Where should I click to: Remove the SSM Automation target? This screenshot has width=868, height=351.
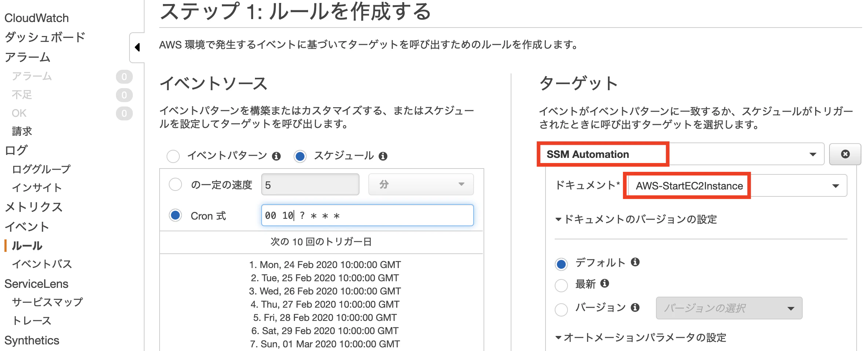coord(845,154)
